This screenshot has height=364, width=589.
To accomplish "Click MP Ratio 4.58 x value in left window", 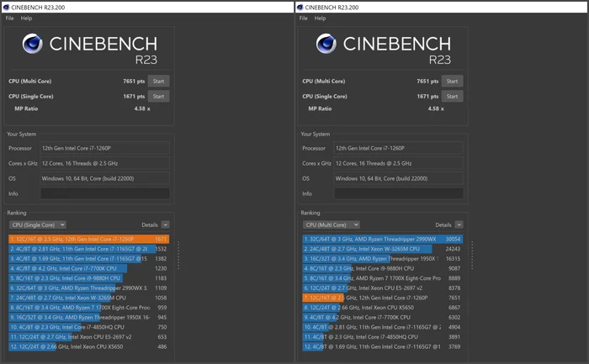I will click(142, 108).
